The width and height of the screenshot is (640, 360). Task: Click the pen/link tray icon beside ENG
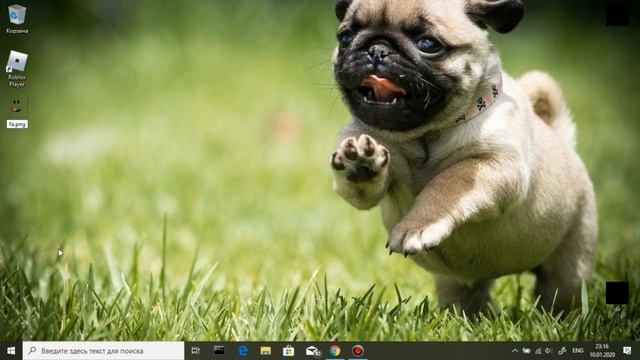tap(562, 351)
